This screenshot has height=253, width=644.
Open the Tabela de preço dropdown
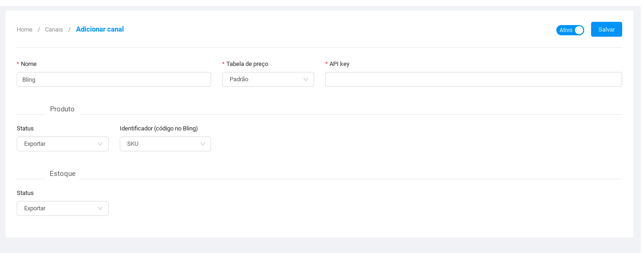[268, 79]
